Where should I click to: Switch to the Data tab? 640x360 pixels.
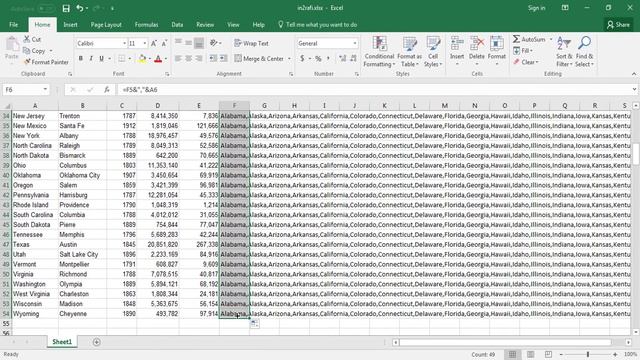pyautogui.click(x=177, y=24)
